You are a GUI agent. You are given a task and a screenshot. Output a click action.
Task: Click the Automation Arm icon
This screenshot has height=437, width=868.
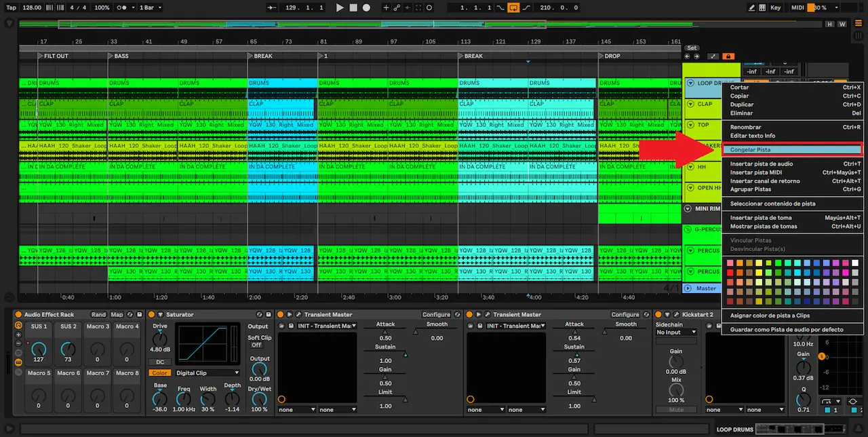pyautogui.click(x=397, y=7)
